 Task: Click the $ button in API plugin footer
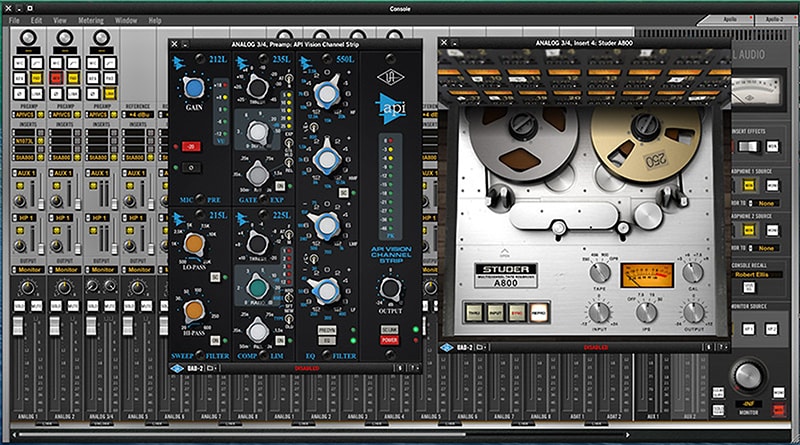[400, 368]
